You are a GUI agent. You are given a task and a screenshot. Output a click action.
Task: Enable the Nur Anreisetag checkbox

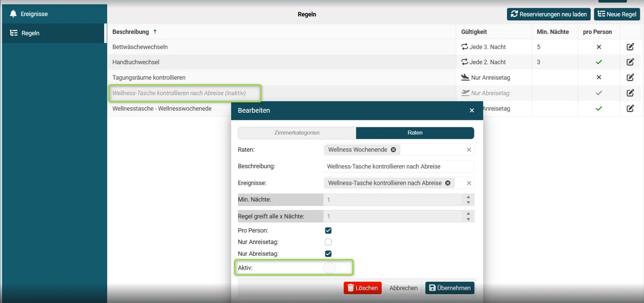328,242
